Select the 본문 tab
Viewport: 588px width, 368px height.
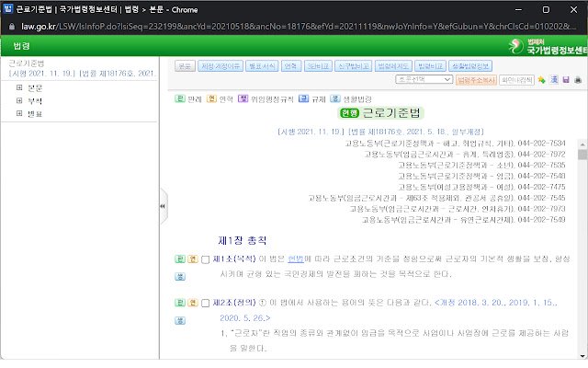click(x=185, y=66)
